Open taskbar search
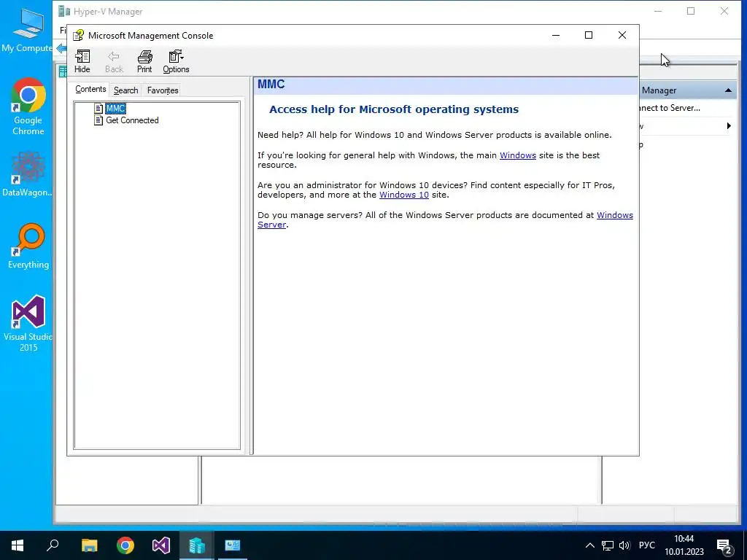 [53, 545]
